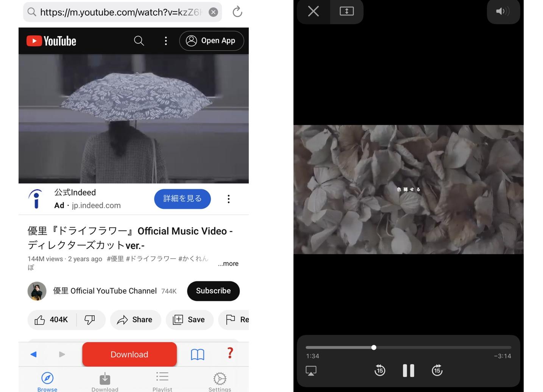Open 優里 Official YouTube Channel link
Image resolution: width=543 pixels, height=392 pixels.
click(105, 291)
